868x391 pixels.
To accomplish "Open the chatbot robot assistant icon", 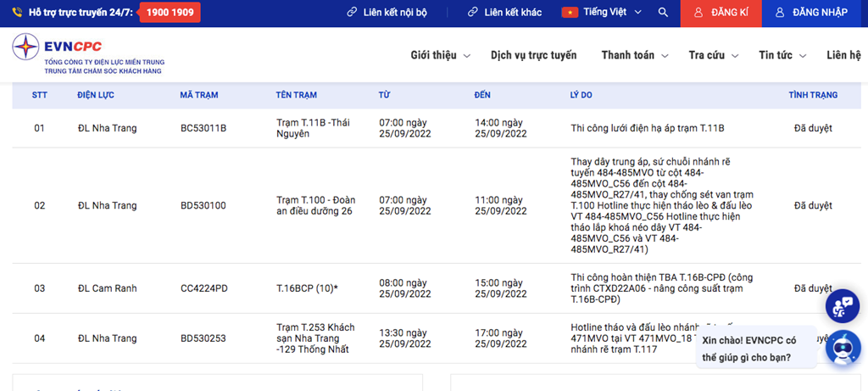I will pos(843,348).
